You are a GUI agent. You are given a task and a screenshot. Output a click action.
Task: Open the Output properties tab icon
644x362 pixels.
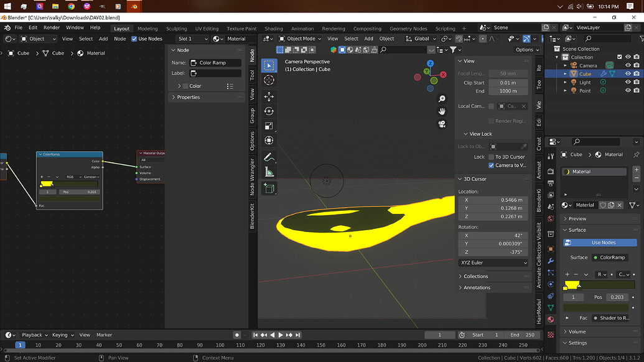[551, 183]
